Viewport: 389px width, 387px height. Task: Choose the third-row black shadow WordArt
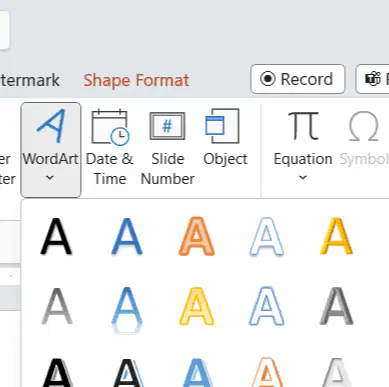point(57,372)
